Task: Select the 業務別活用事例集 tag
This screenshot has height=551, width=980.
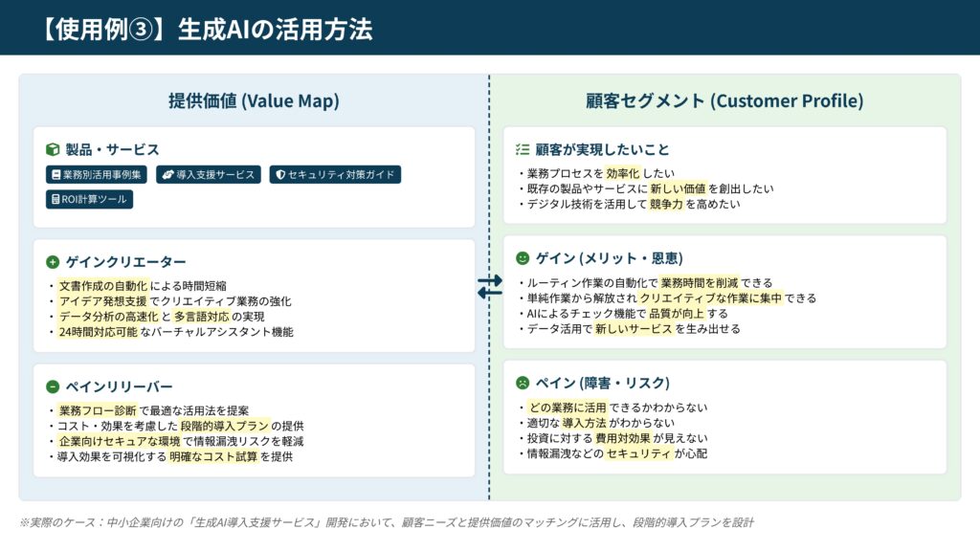Action: point(97,175)
